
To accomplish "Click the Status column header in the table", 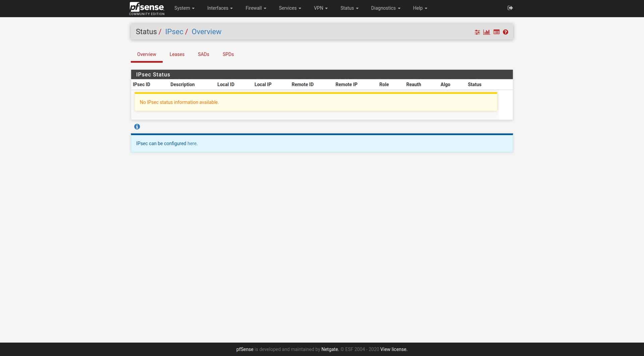I will pos(475,84).
